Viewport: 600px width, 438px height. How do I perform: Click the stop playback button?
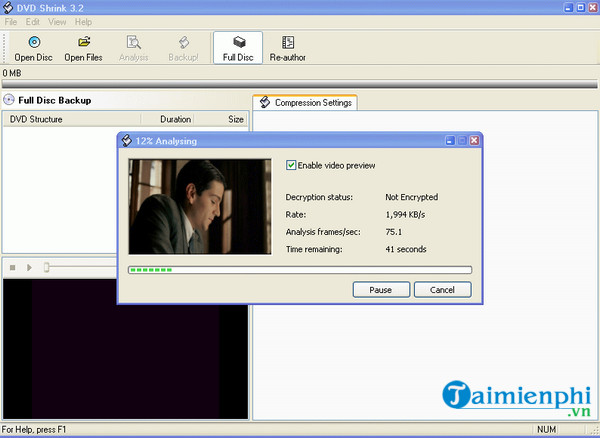(x=13, y=267)
